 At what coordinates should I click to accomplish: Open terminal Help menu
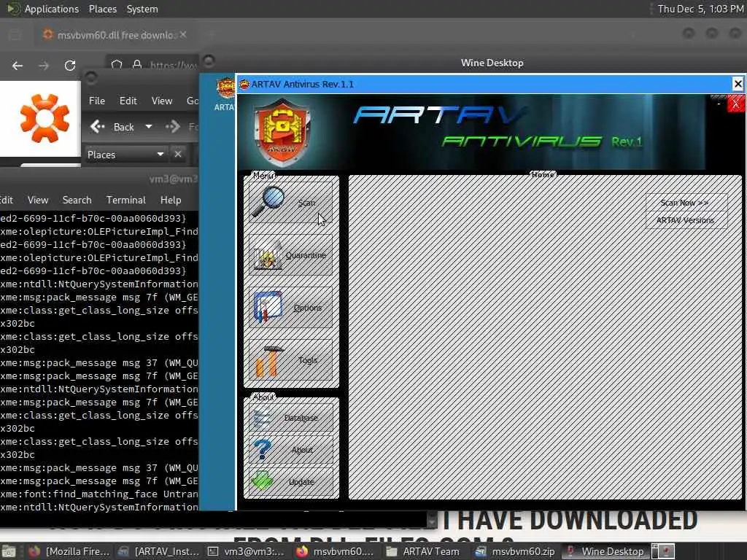[171, 200]
